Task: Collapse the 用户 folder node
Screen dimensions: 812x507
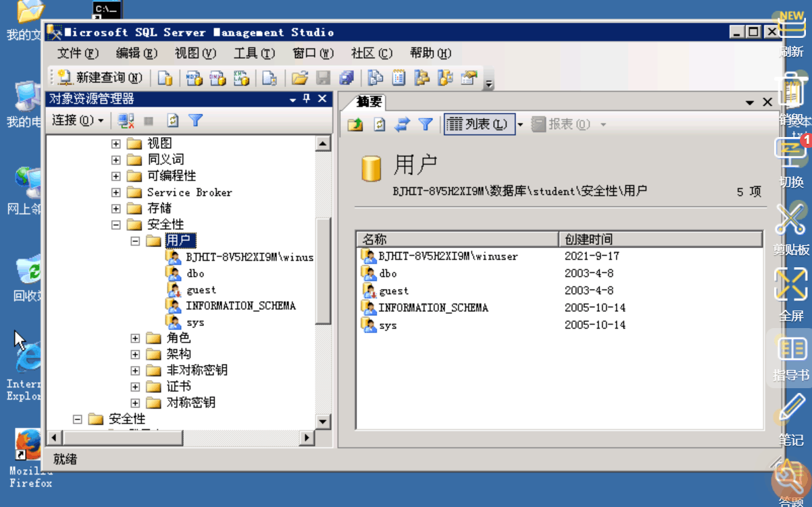Action: tap(135, 241)
